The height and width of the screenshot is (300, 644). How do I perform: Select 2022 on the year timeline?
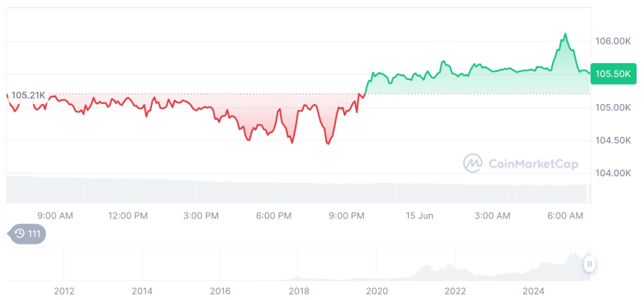coord(455,290)
